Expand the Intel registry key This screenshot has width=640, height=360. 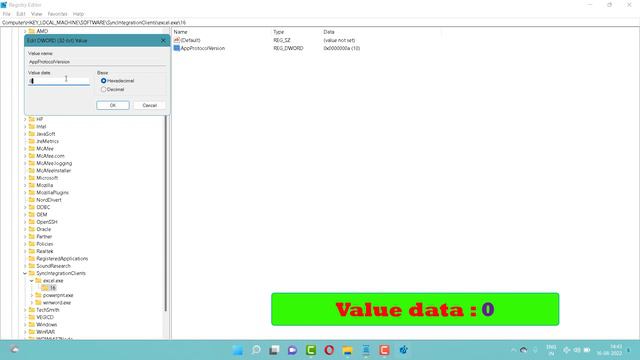point(25,127)
